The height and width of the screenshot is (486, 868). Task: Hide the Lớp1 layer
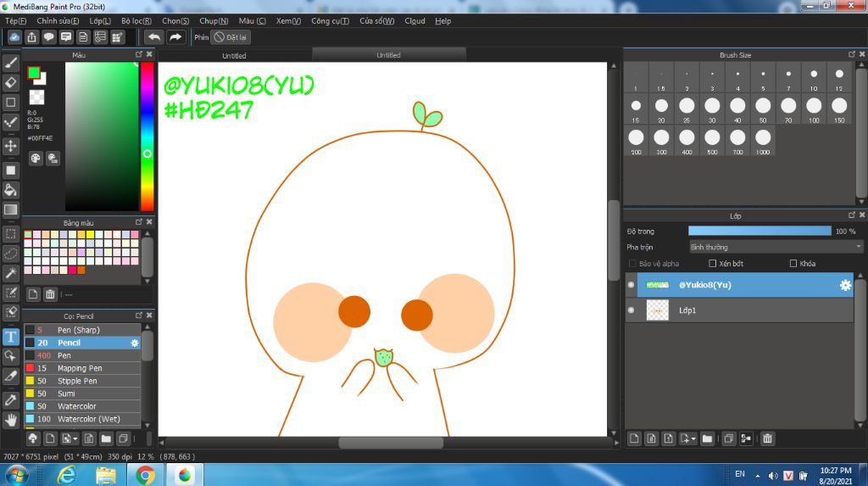[631, 310]
